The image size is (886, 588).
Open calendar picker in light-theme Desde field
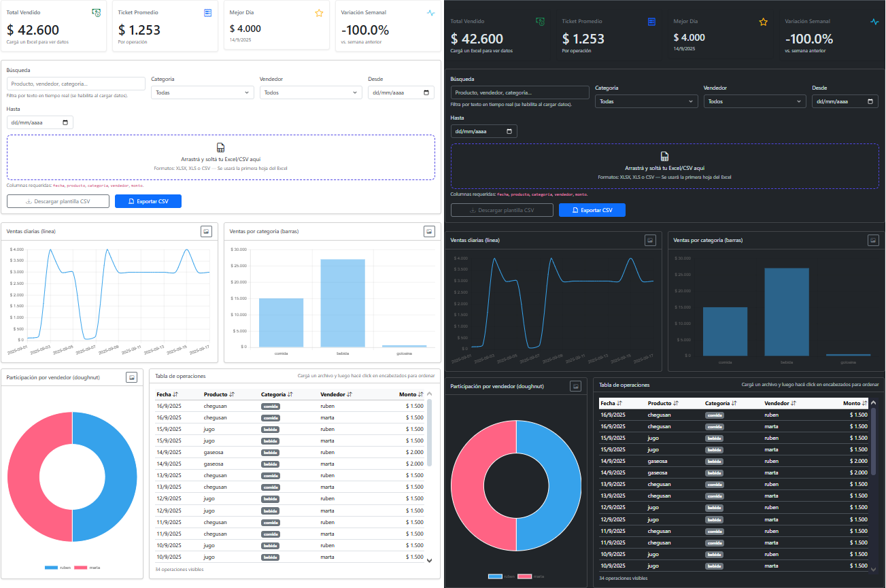tap(426, 92)
